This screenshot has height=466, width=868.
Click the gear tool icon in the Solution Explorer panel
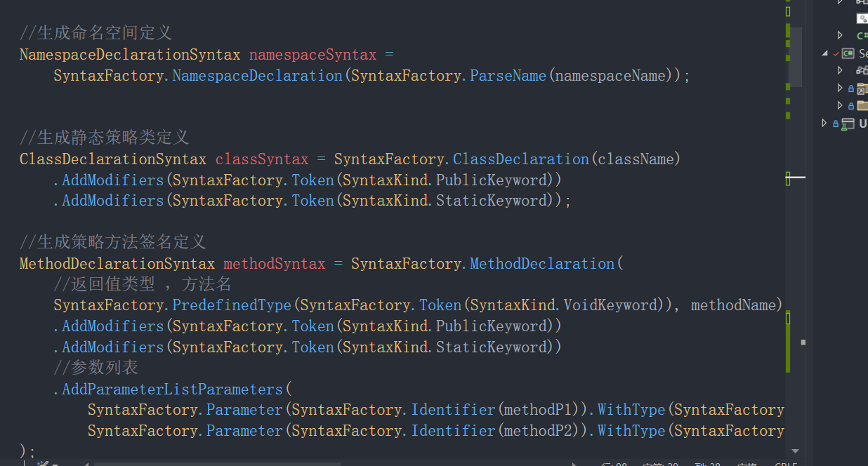[863, 19]
